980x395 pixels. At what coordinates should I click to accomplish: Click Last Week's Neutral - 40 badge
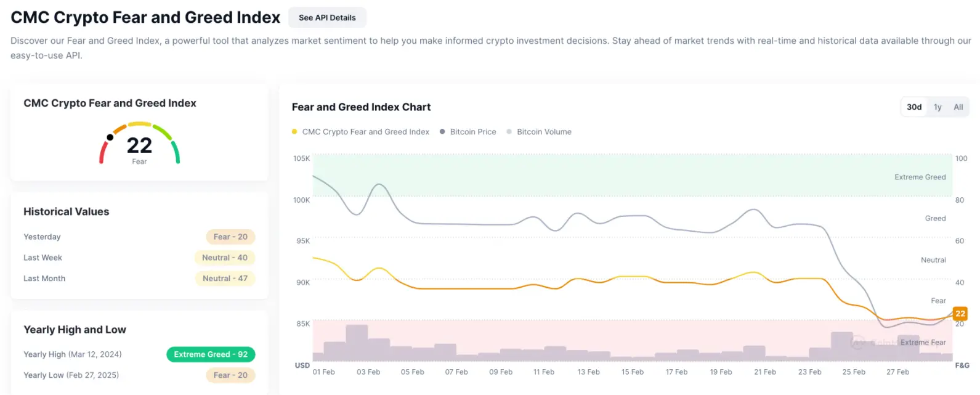[224, 258]
